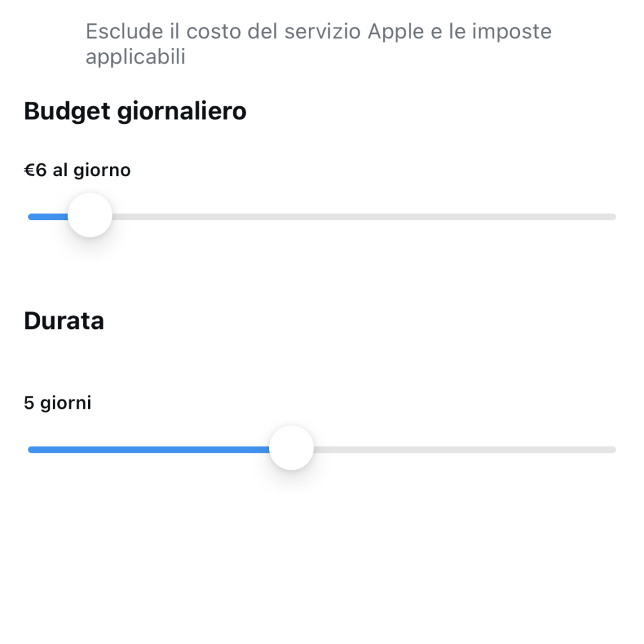Click the word "applicabili" in the disclaimer

coord(135,57)
